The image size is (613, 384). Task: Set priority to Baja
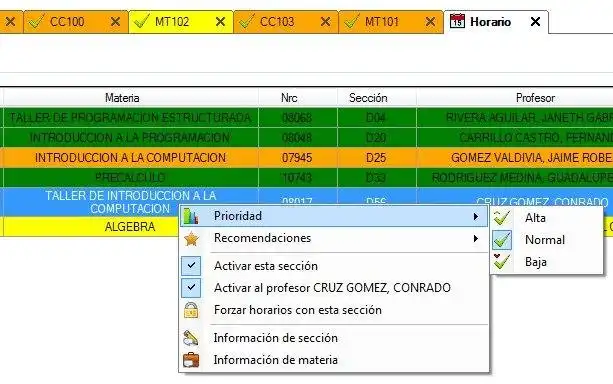[547, 262]
